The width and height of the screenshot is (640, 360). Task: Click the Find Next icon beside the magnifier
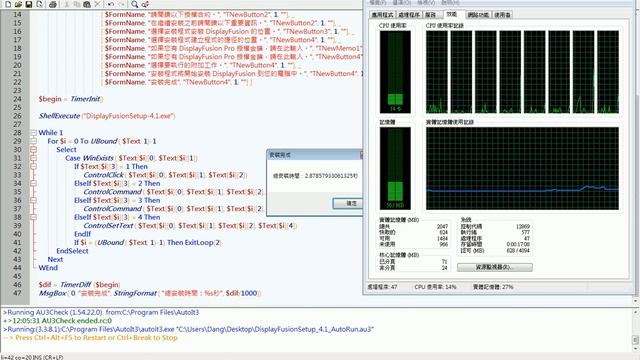pyautogui.click(x=145, y=4)
